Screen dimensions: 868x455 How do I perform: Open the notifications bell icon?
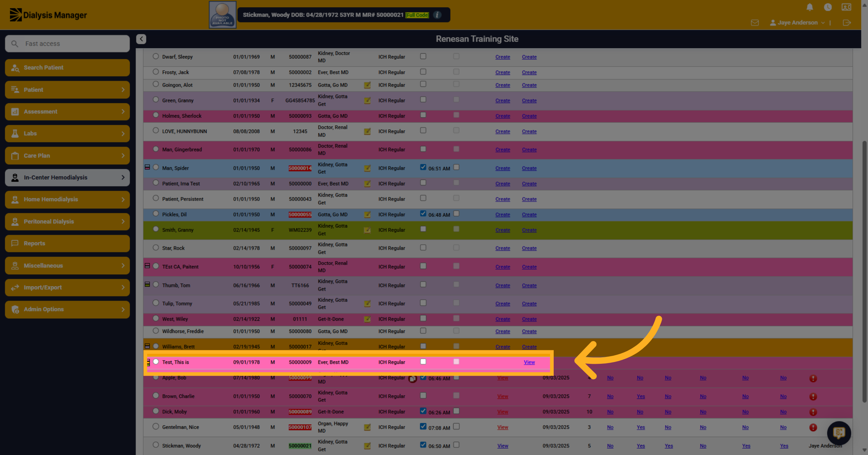[810, 7]
